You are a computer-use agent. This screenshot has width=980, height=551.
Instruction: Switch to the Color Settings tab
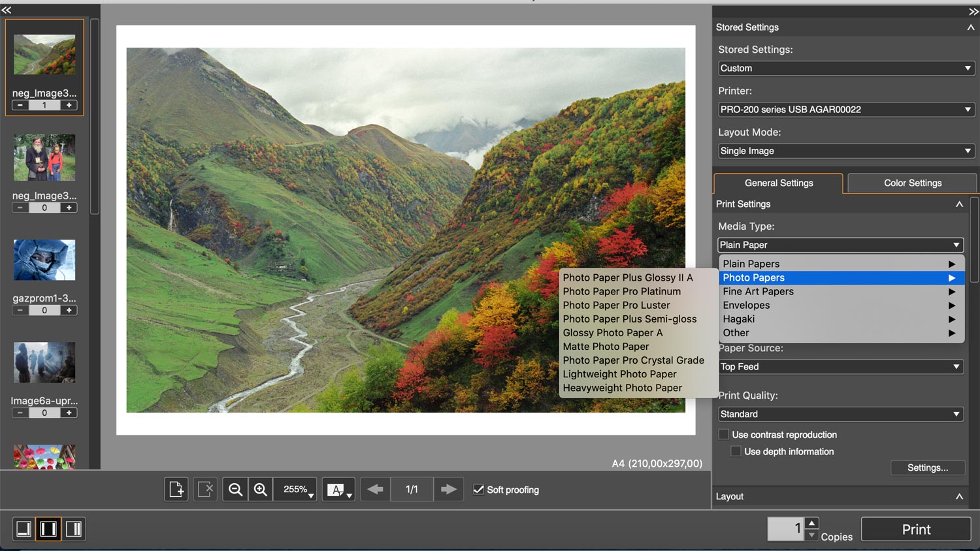point(912,183)
